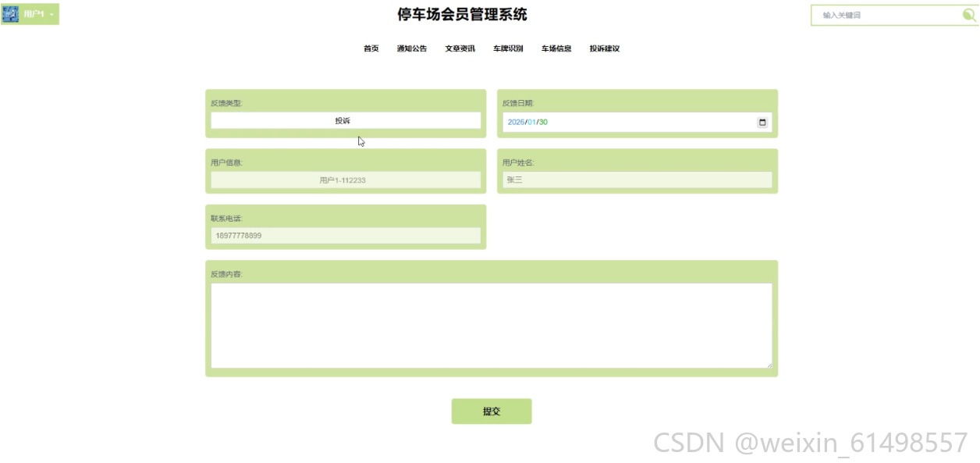The width and height of the screenshot is (980, 463).
Task: Expand the 反馈类型 dropdown showing 投诉
Action: [346, 120]
